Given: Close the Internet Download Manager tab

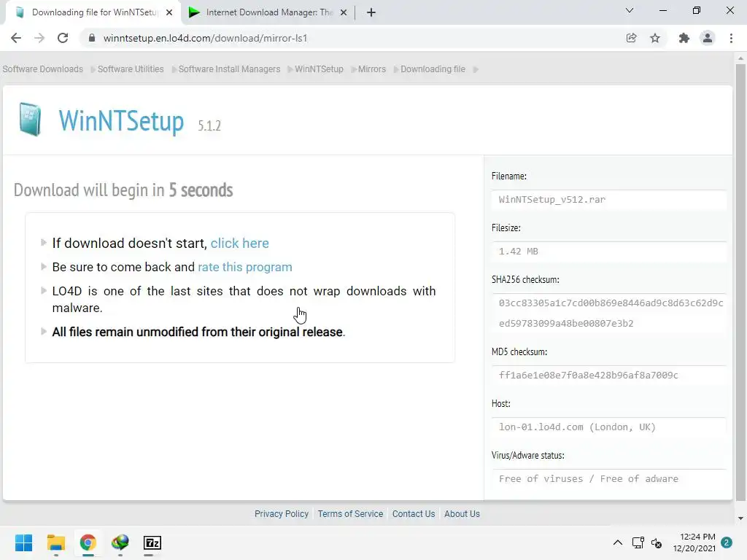Looking at the screenshot, I should tap(344, 12).
